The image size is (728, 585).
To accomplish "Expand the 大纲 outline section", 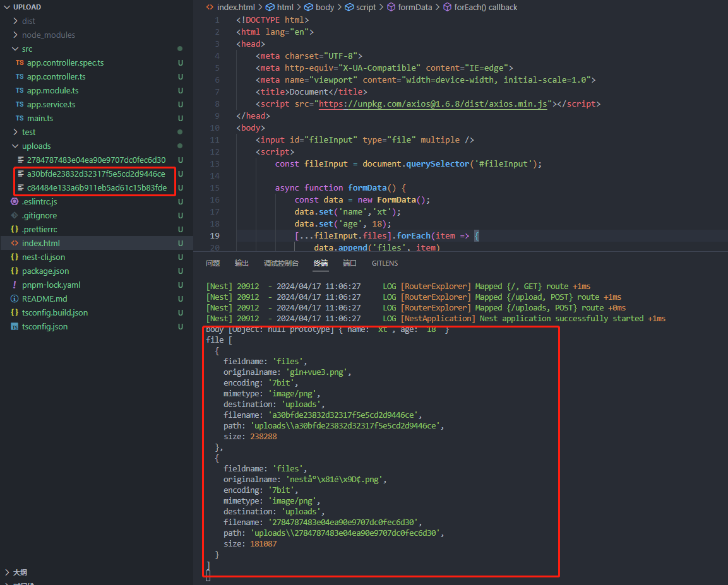I will point(7,572).
